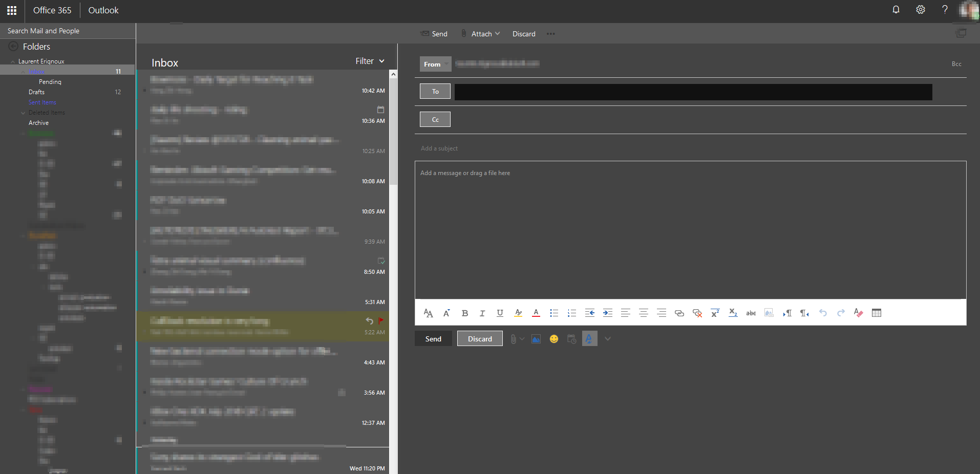Image resolution: width=980 pixels, height=474 pixels.
Task: Open the more commands menu next to Discard
Action: [551, 34]
